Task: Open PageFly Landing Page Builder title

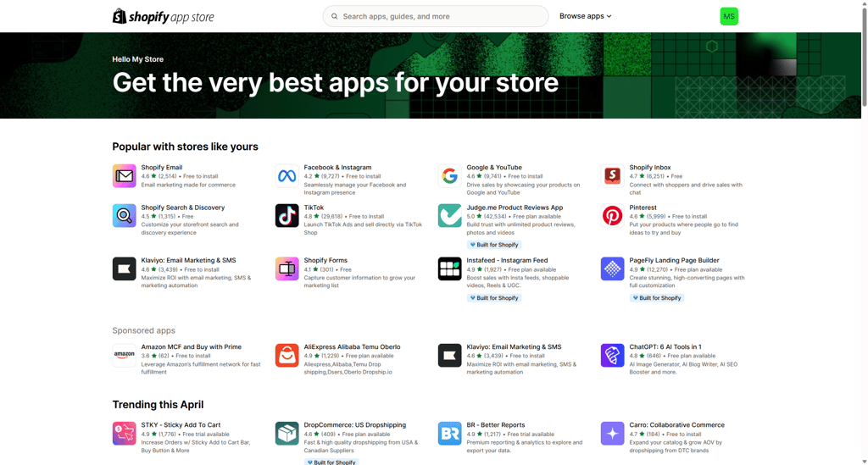Action: click(674, 260)
